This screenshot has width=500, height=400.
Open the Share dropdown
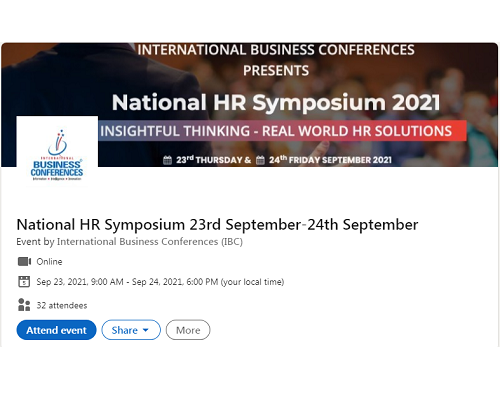click(131, 330)
